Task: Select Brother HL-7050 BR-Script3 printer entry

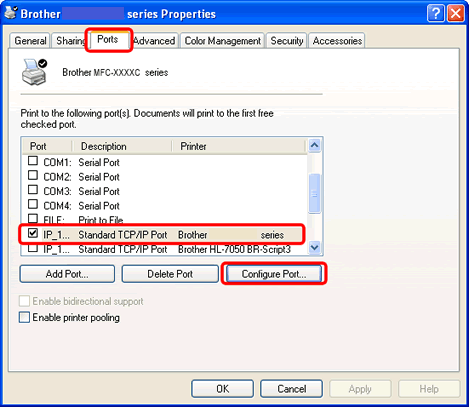Action: pos(234,249)
